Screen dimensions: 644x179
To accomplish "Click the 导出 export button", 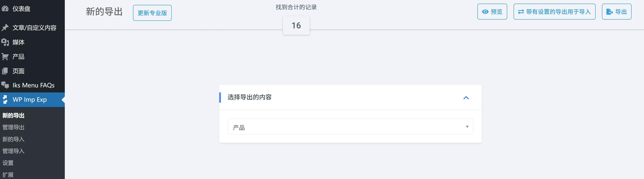I will [x=616, y=12].
